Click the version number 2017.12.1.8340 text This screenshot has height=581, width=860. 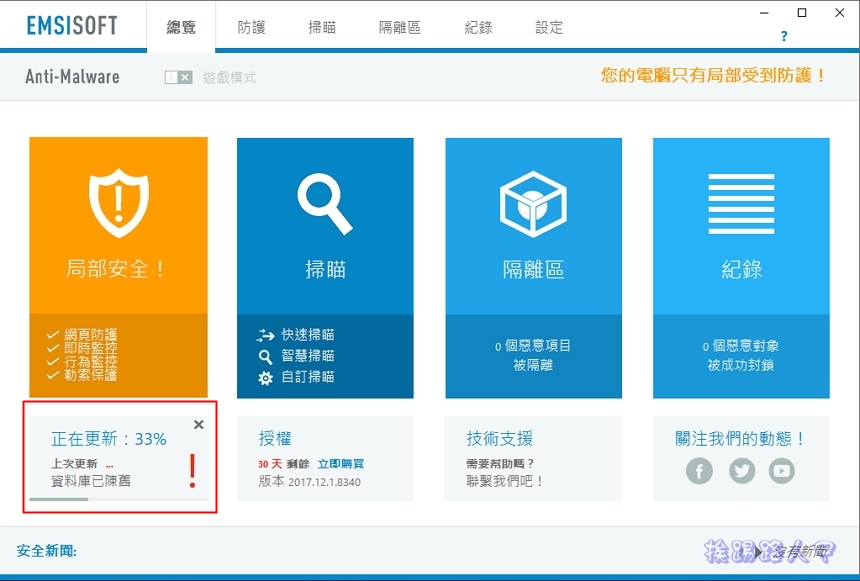pos(324,482)
